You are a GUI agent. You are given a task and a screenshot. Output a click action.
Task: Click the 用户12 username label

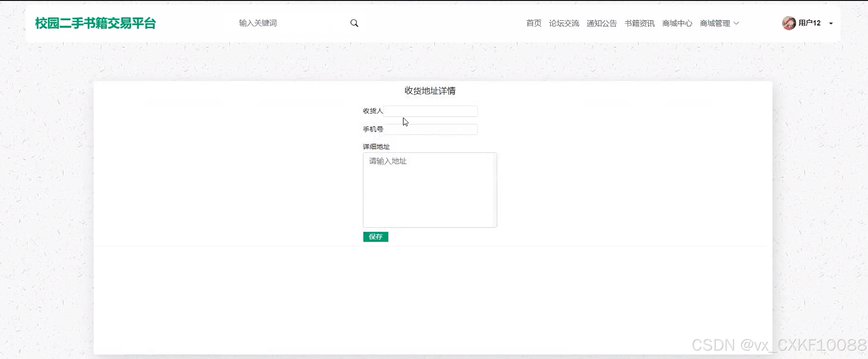[x=809, y=23]
